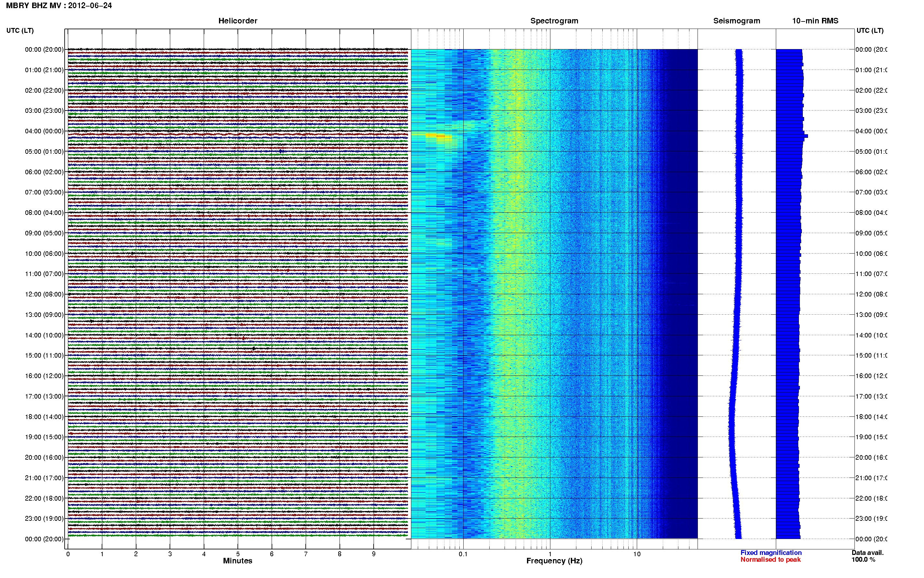Select the 'Seismogram' panel heading
Viewport: 924px width, 578px height.
click(x=737, y=21)
